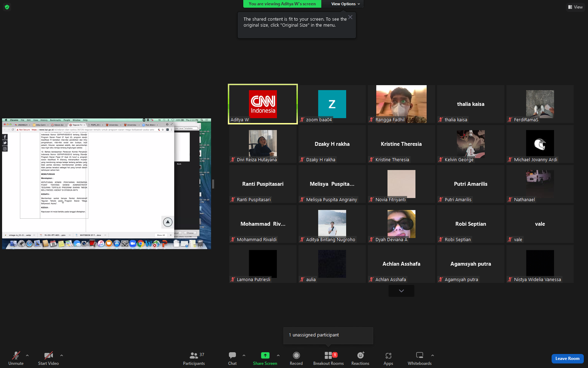
Task: Open the Reactions menu
Action: [360, 359]
